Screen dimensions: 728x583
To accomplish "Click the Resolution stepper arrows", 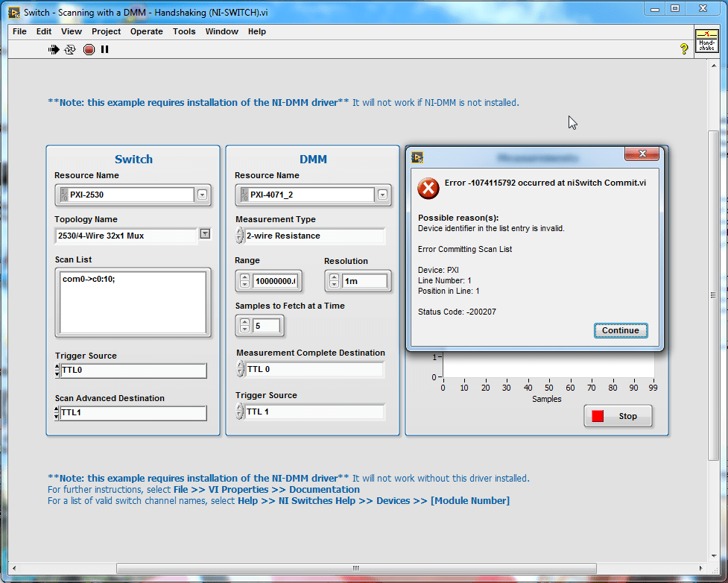I will (x=334, y=281).
